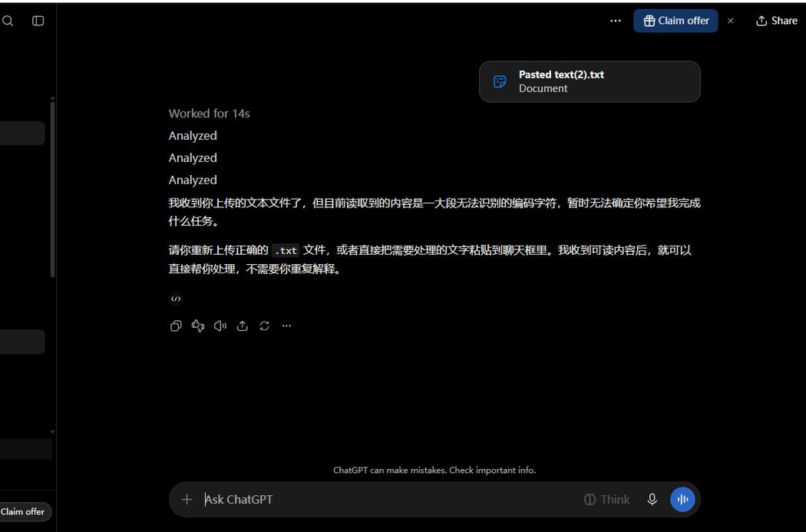This screenshot has width=806, height=532.
Task: Expand the second Analyzed step
Action: [193, 158]
